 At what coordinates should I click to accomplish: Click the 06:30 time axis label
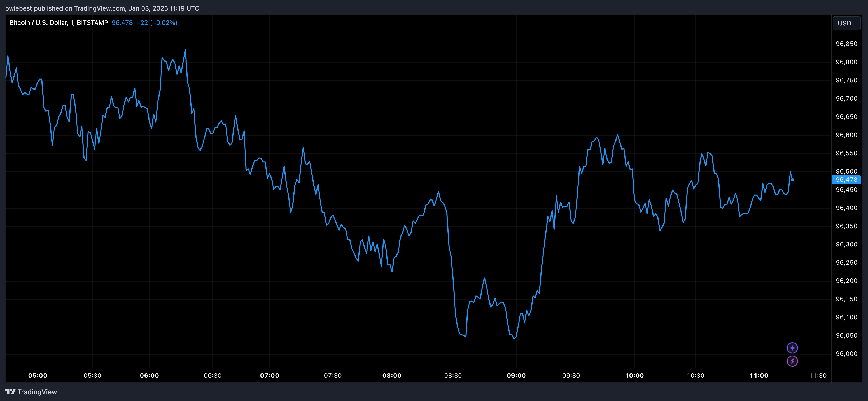pyautogui.click(x=213, y=375)
